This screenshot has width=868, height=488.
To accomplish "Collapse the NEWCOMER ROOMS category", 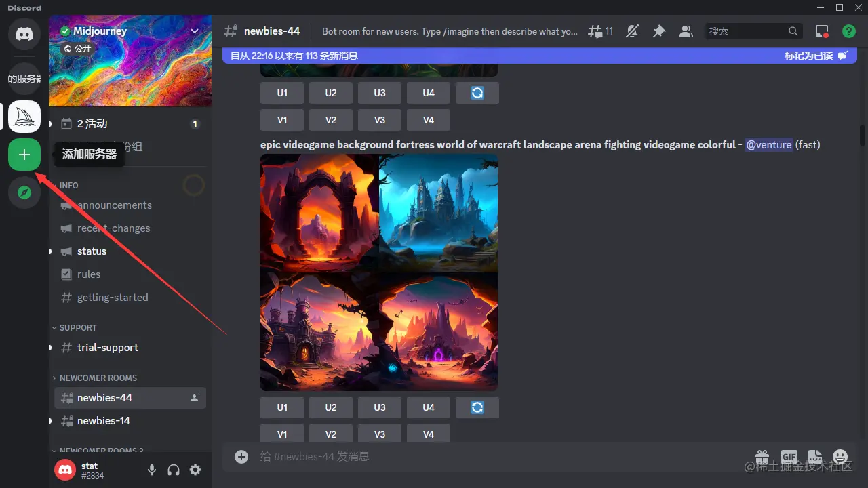I will tap(95, 378).
